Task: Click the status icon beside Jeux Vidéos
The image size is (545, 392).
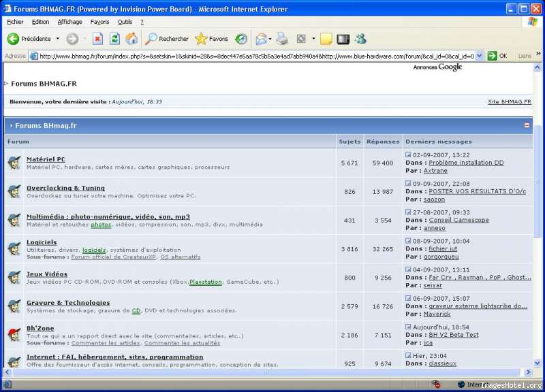Action: (x=14, y=278)
